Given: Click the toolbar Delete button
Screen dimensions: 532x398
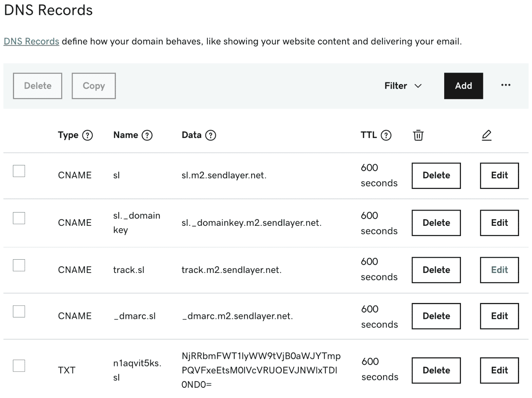Looking at the screenshot, I should click(x=37, y=86).
